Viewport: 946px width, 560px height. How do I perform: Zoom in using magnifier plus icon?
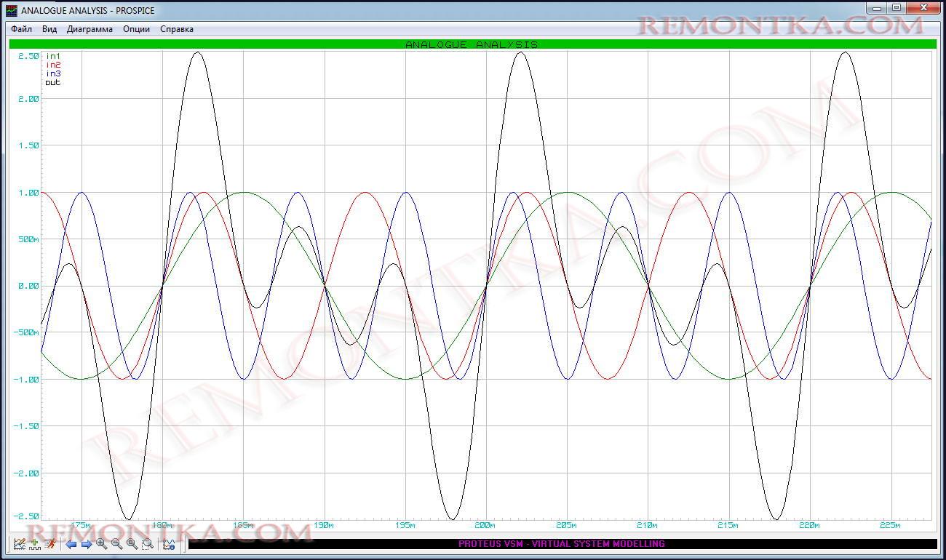click(x=101, y=543)
